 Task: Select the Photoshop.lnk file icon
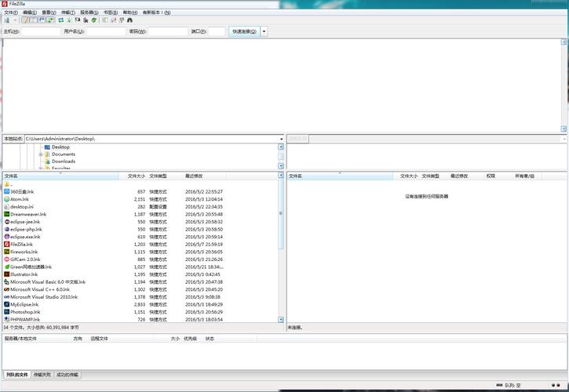(x=6, y=312)
